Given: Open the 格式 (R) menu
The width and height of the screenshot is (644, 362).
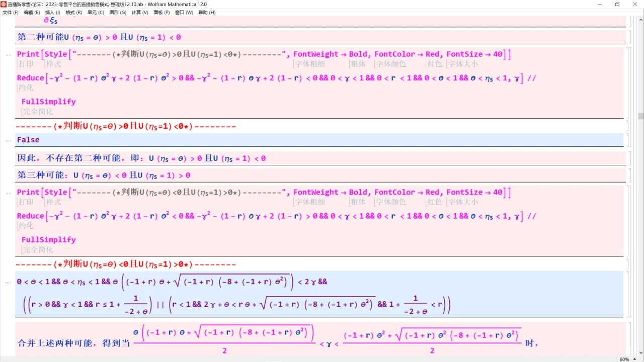Looking at the screenshot, I should point(74,13).
